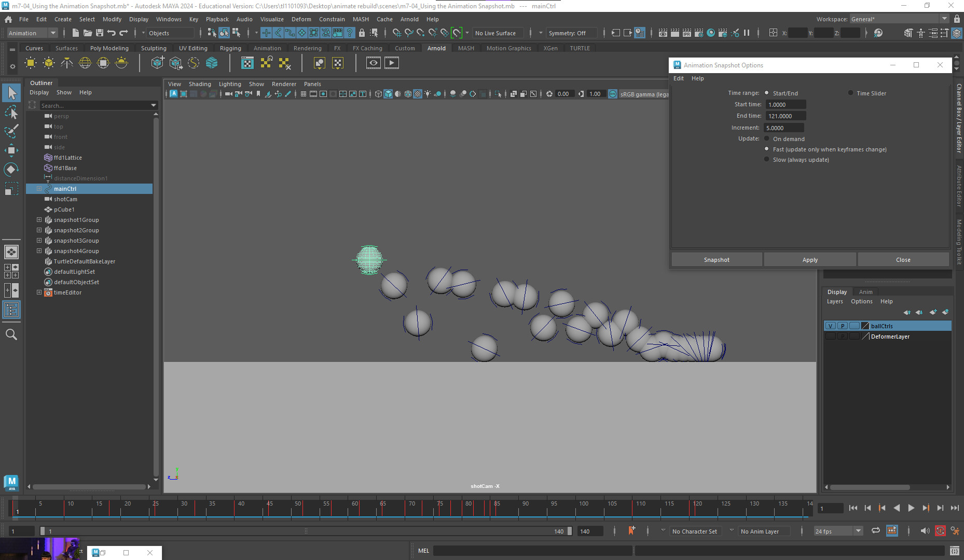This screenshot has width=964, height=560.
Task: Switch to the Rigging shelf tab
Action: (x=230, y=48)
